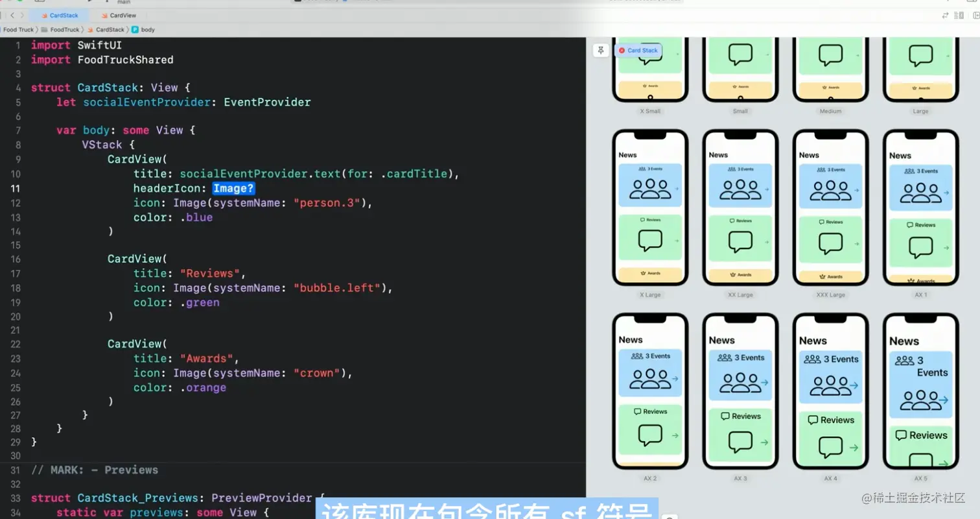Click the "person.3" string literal

point(328,202)
